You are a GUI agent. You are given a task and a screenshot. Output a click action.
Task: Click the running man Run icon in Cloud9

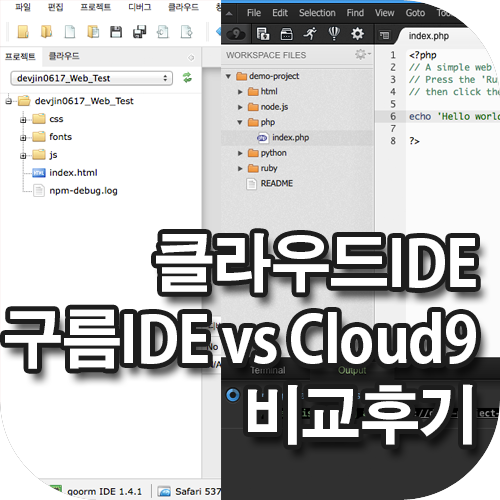310,34
